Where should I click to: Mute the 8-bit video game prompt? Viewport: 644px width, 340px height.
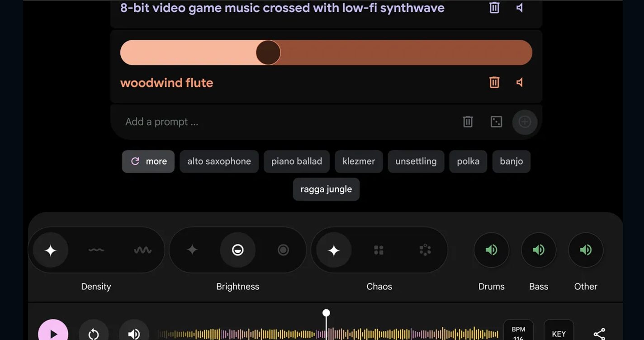coord(520,8)
